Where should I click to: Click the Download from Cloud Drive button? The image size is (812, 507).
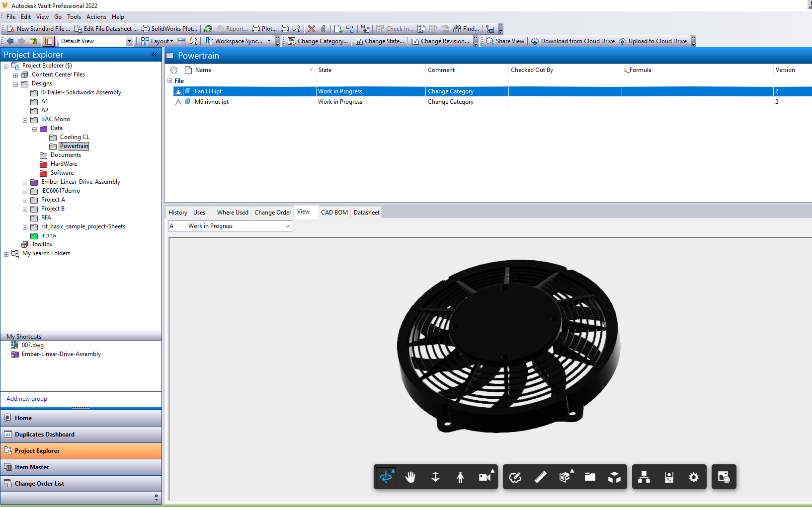[x=573, y=41]
